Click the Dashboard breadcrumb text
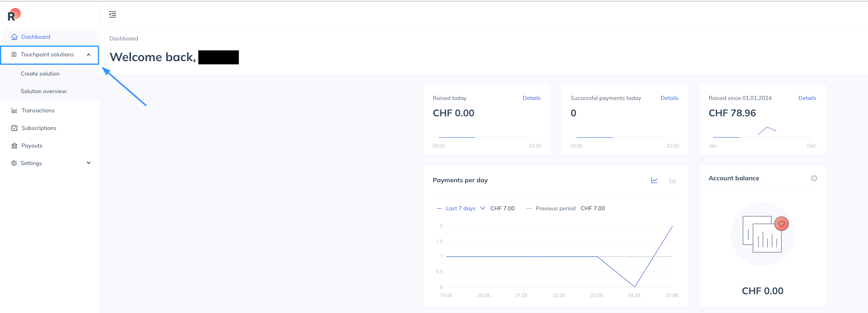 pyautogui.click(x=124, y=38)
